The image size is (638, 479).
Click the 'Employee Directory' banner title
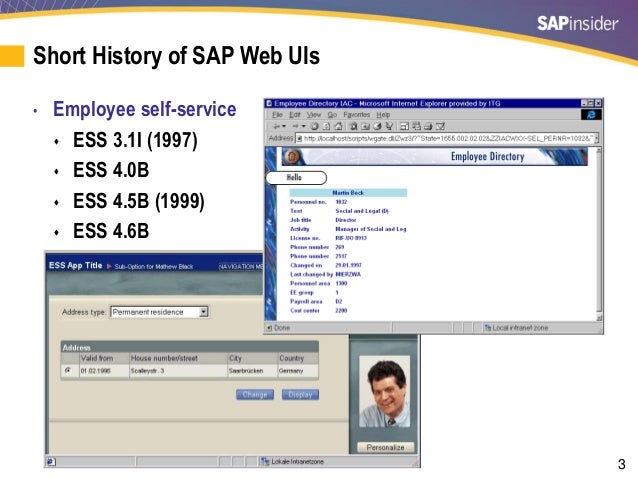487,157
